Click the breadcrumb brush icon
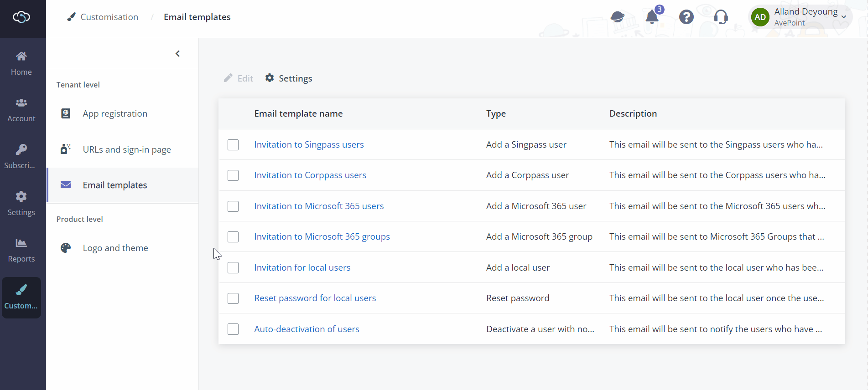Viewport: 868px width, 390px height. click(x=71, y=17)
